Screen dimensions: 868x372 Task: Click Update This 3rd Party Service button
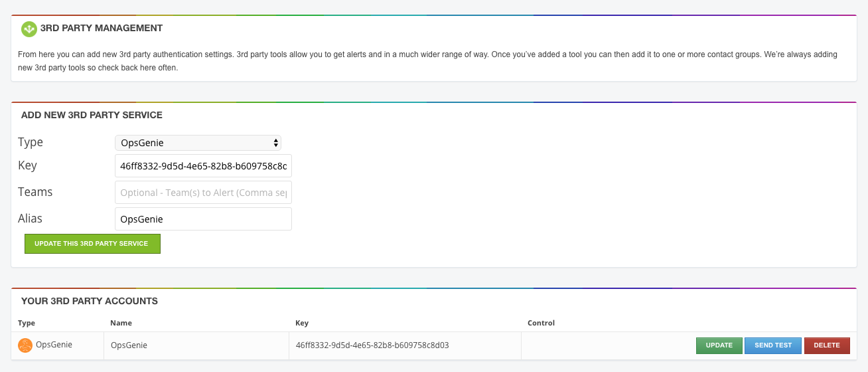point(92,244)
